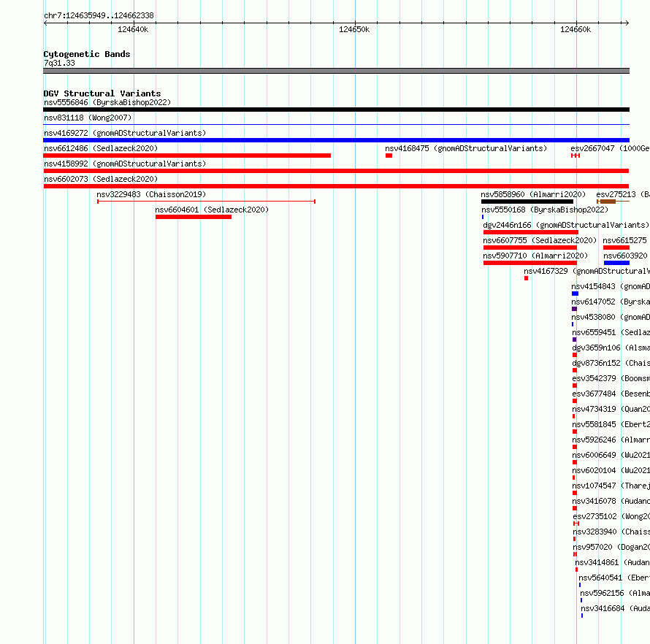Click the 124640k ruler position label
The height and width of the screenshot is (644, 650).
tap(133, 29)
